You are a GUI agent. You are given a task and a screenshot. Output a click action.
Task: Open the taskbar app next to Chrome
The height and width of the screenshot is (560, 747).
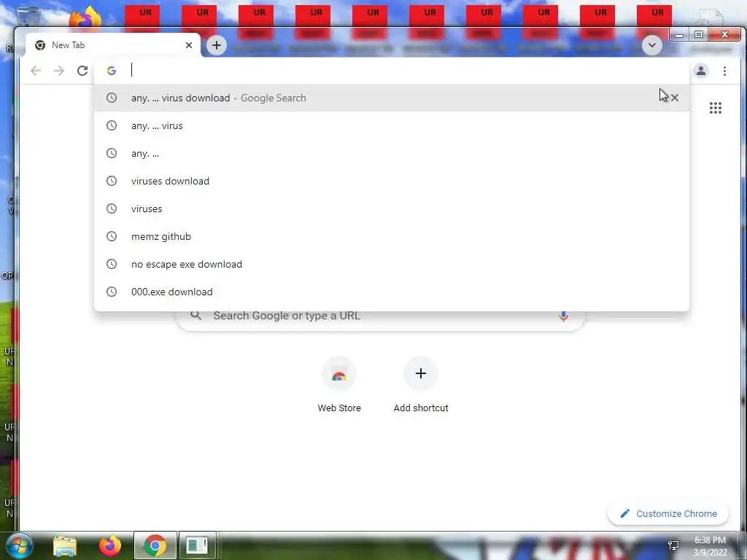coord(197,545)
